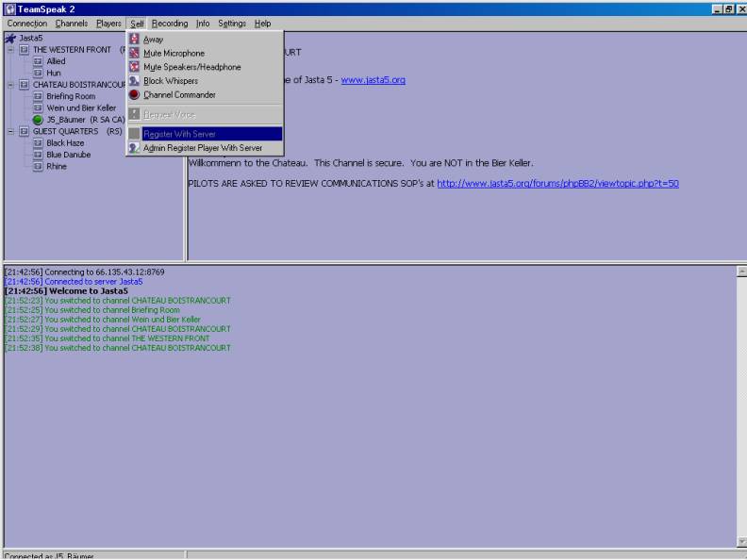This screenshot has width=747, height=560.
Task: Click the Jasta5 server icon in tree
Action: point(9,38)
